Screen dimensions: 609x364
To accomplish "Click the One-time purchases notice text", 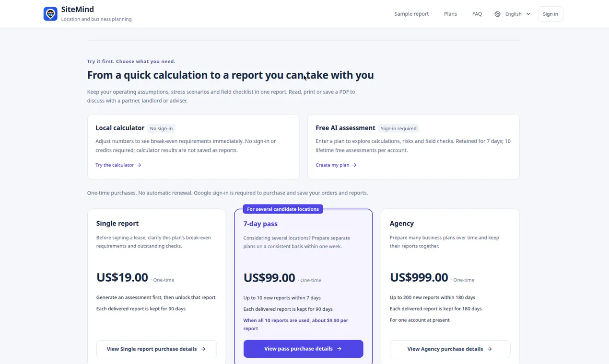I will [x=227, y=193].
